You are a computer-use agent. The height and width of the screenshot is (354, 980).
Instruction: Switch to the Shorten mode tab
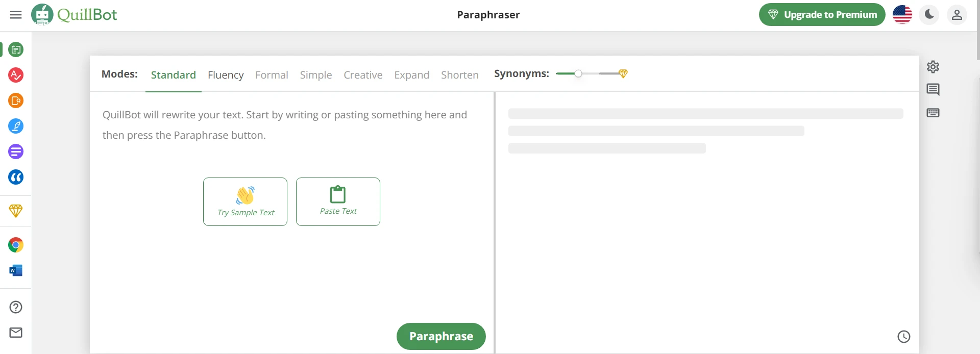click(x=460, y=75)
